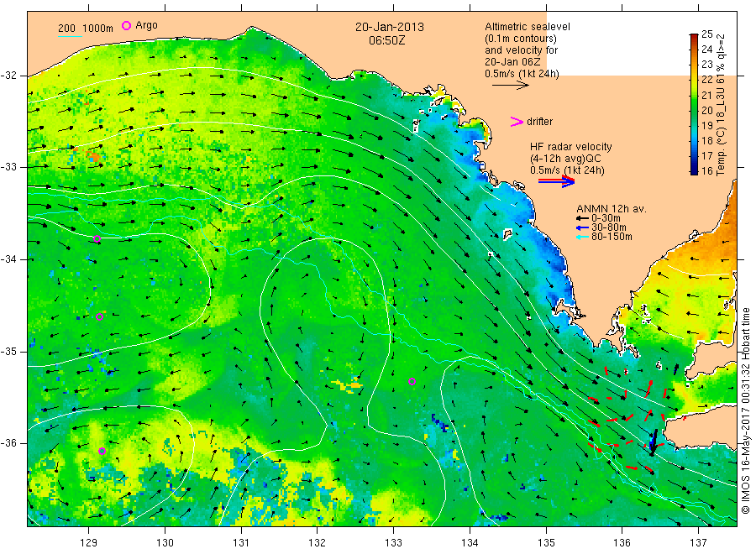Viewport: 756px width, 554px height.
Task: Click the latitude label '-34'
Action: point(8,259)
